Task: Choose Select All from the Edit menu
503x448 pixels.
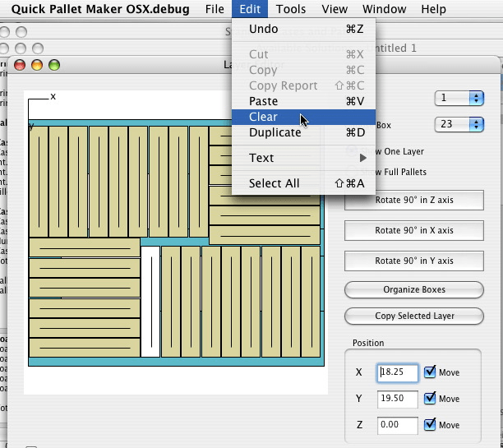Action: (x=303, y=183)
